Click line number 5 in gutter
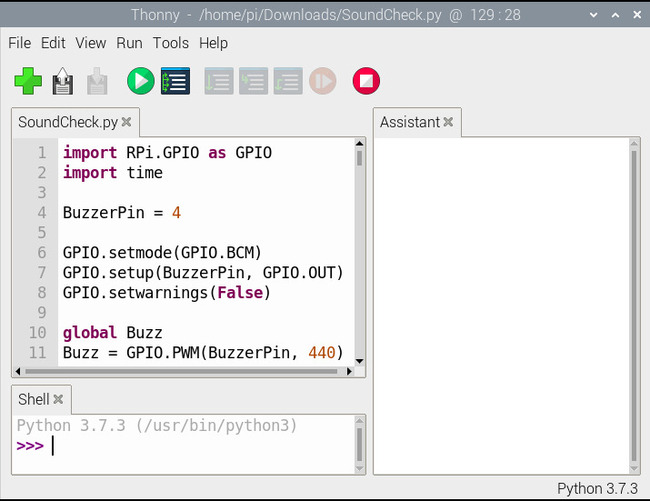This screenshot has height=501, width=650. (41, 232)
